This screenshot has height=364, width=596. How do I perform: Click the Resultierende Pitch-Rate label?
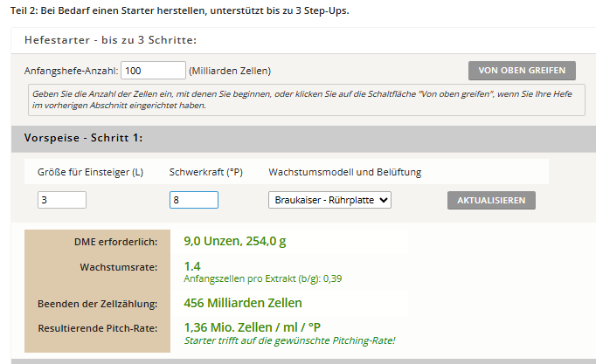[98, 328]
